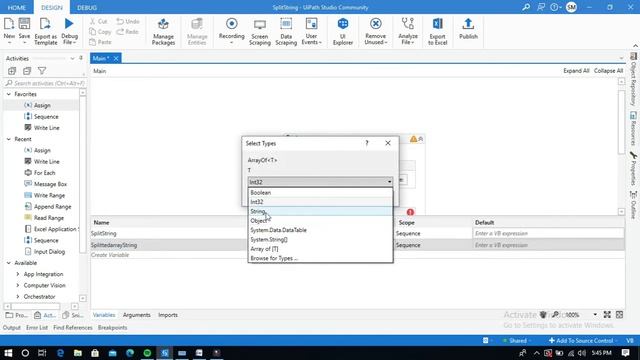Click SplitString default value field
Image resolution: width=640 pixels, height=360 pixels.
(x=548, y=233)
